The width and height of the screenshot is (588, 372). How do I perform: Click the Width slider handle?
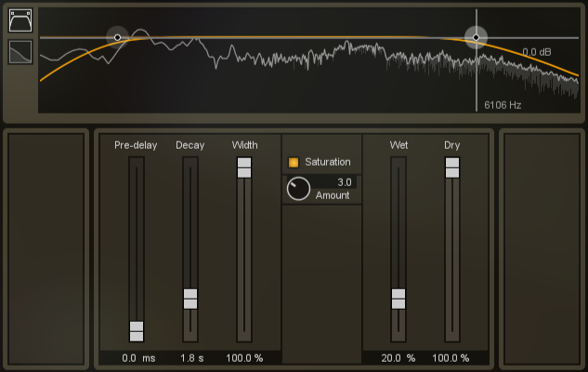click(244, 167)
